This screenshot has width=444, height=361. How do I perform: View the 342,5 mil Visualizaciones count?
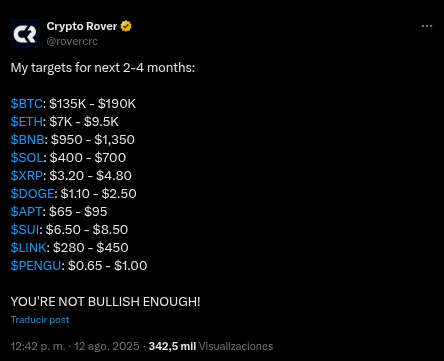[211, 346]
